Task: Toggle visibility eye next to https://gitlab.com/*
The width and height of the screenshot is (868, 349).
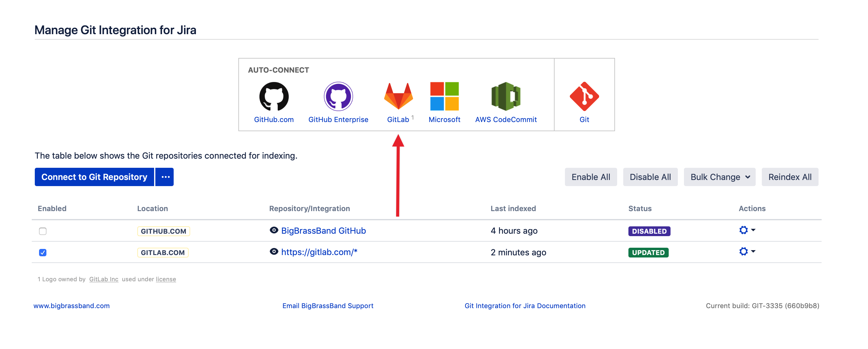Action: (x=275, y=252)
